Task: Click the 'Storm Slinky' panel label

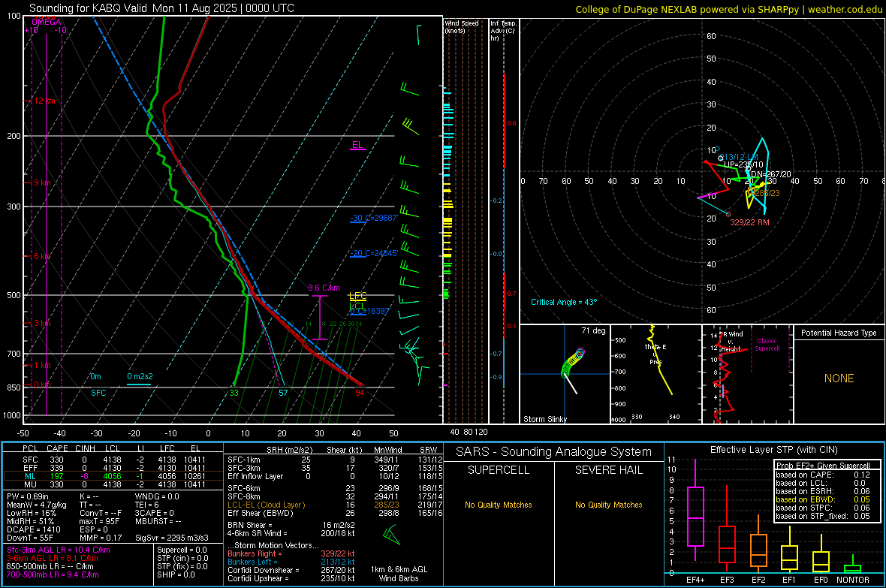Action: (544, 419)
